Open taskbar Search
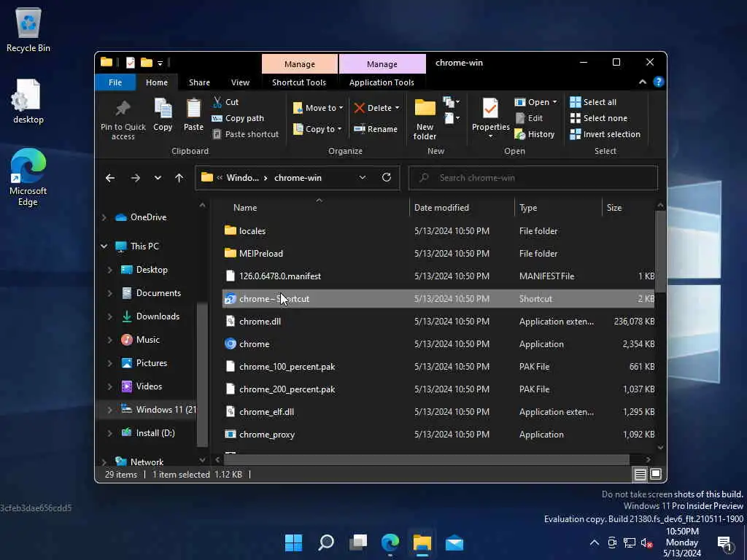 coord(326,542)
